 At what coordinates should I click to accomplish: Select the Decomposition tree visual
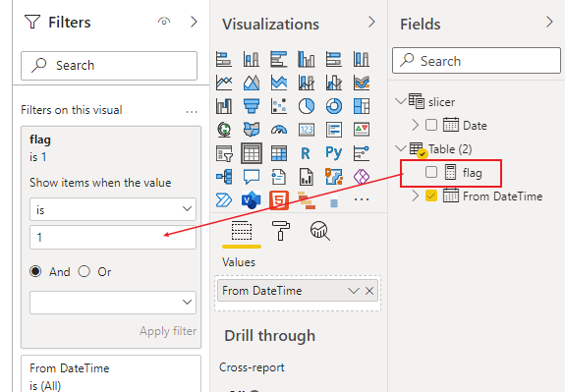(x=224, y=177)
